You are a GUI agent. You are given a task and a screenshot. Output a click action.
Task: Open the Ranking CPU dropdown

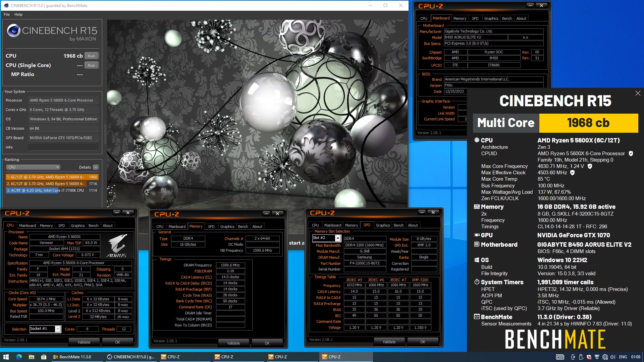coord(33,167)
